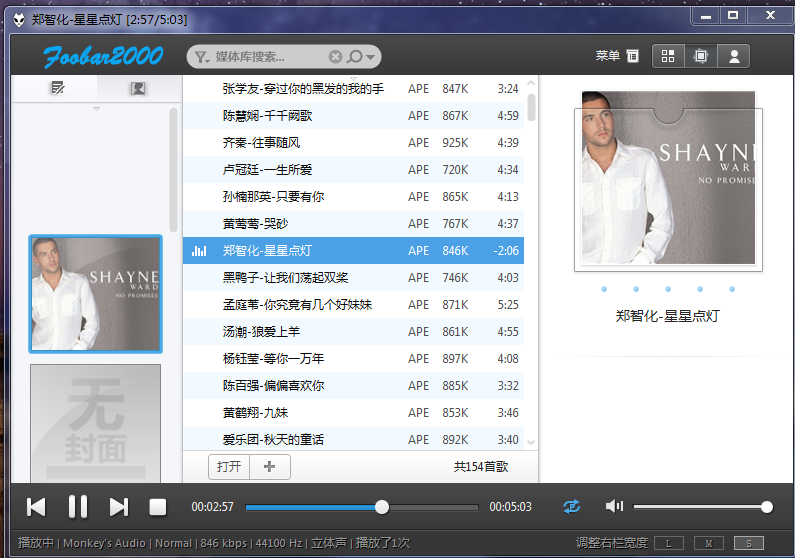Open the person profile view icon
Screen dimensions: 795x558
734,56
